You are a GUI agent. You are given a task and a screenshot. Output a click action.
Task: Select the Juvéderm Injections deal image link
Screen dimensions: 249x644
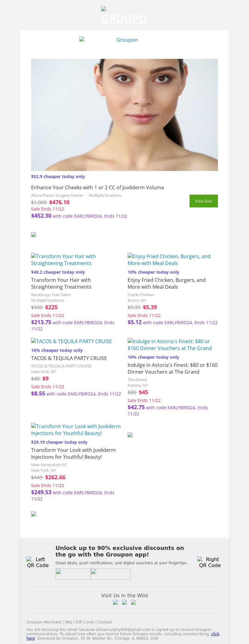click(76, 430)
